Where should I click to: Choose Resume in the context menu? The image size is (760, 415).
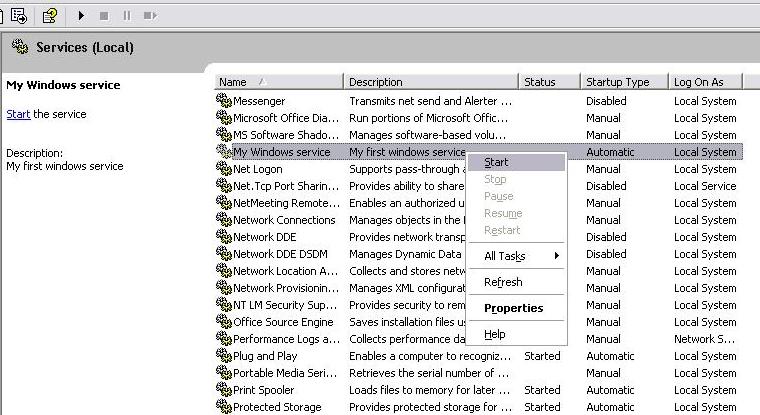tap(517, 213)
